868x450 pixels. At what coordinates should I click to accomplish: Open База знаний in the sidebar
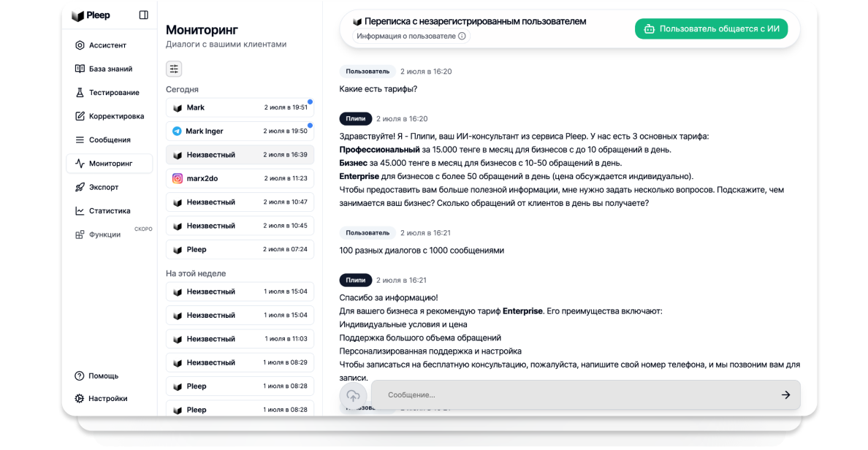pyautogui.click(x=109, y=69)
